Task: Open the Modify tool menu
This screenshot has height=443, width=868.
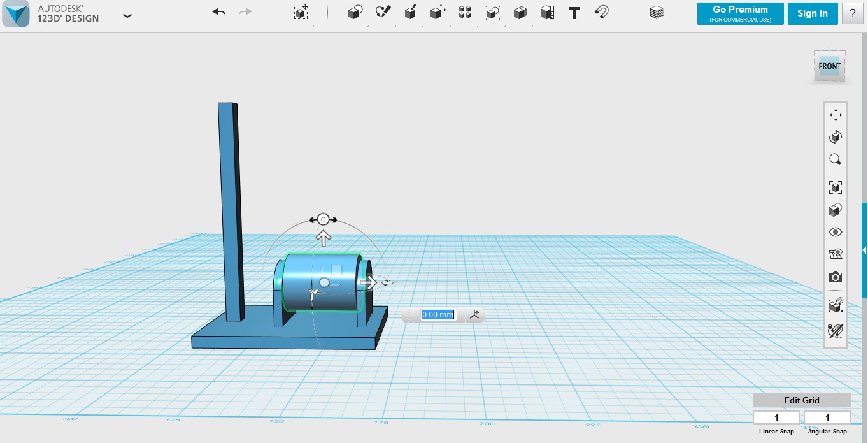Action: [x=438, y=12]
